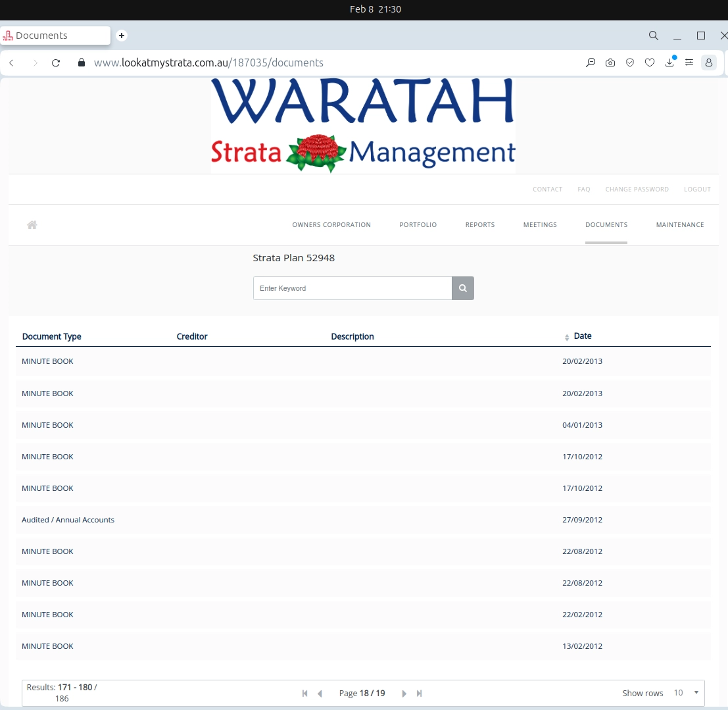This screenshot has height=710, width=728.
Task: Go to first page of results
Action: coord(304,694)
